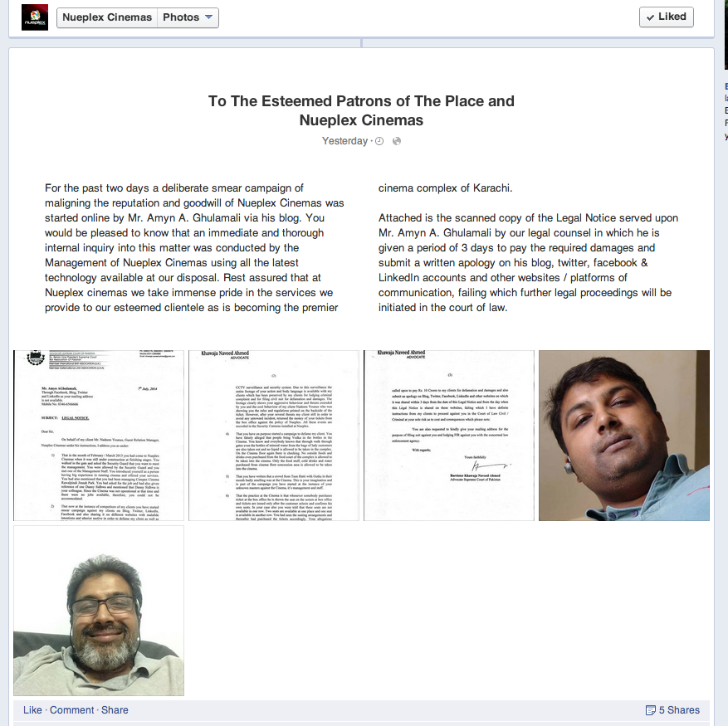
Task: Open the first legal notice page thumbnail
Action: tap(99, 436)
